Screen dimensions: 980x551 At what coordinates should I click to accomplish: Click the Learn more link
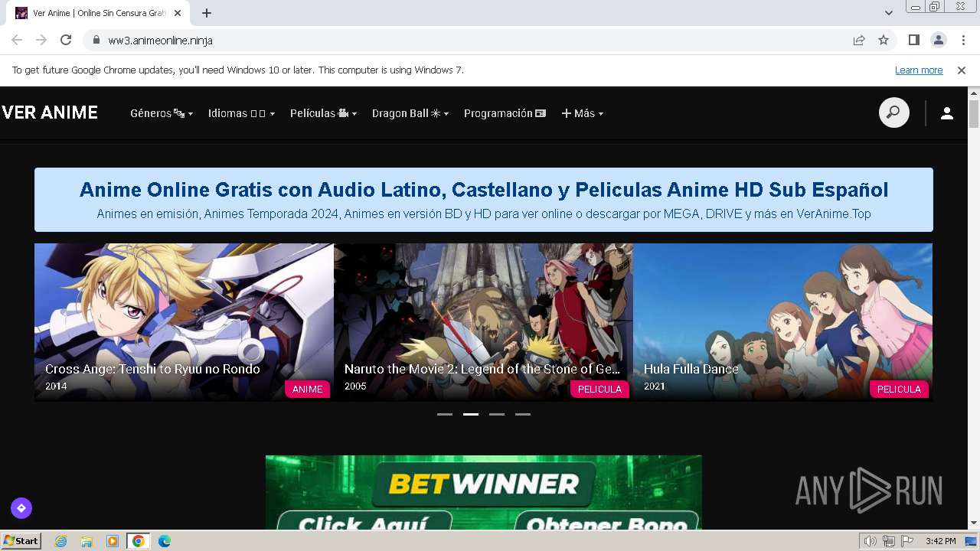[919, 70]
